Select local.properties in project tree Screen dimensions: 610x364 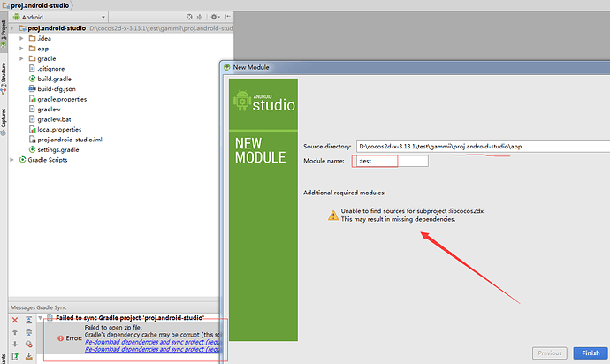click(59, 129)
